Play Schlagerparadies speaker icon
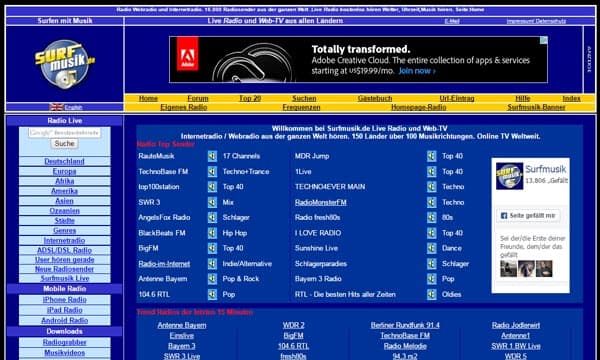Viewport: 600px width, 360px height. (x=432, y=264)
